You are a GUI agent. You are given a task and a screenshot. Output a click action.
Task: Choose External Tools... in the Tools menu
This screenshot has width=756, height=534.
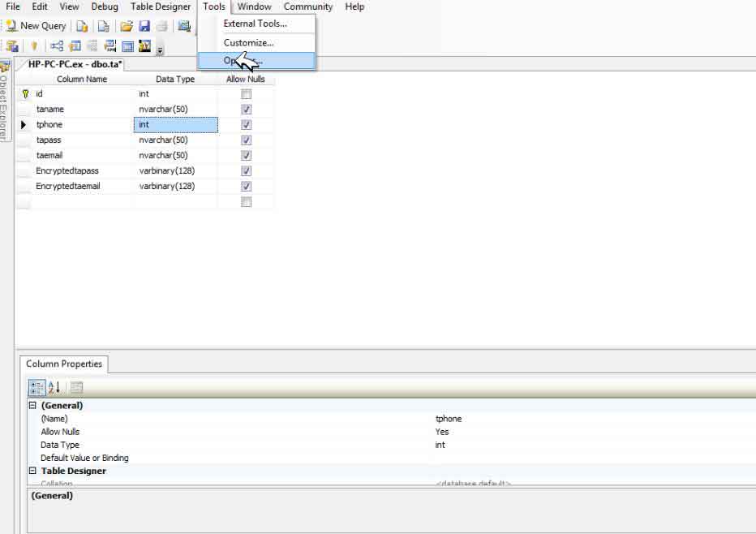point(255,24)
